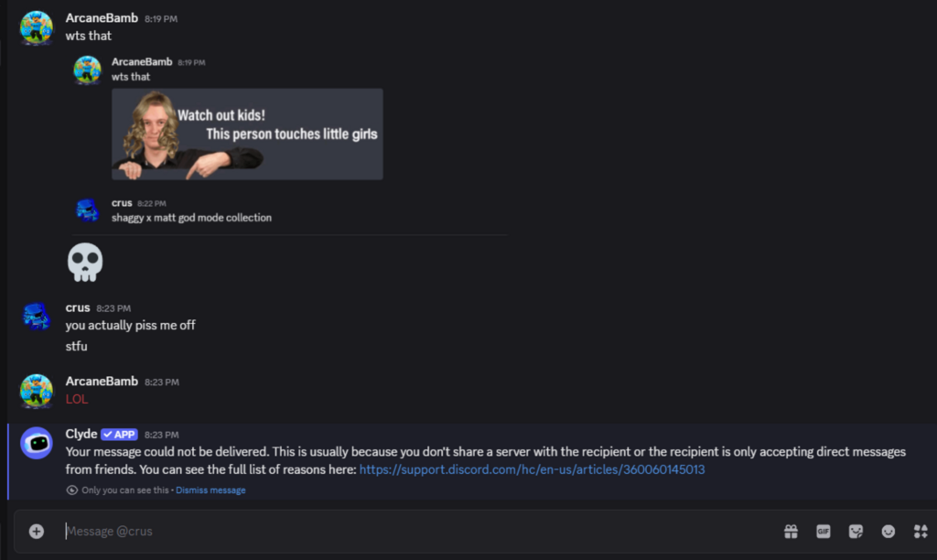Image resolution: width=937 pixels, height=560 pixels.
Task: Click the Clyde username
Action: pyautogui.click(x=81, y=434)
